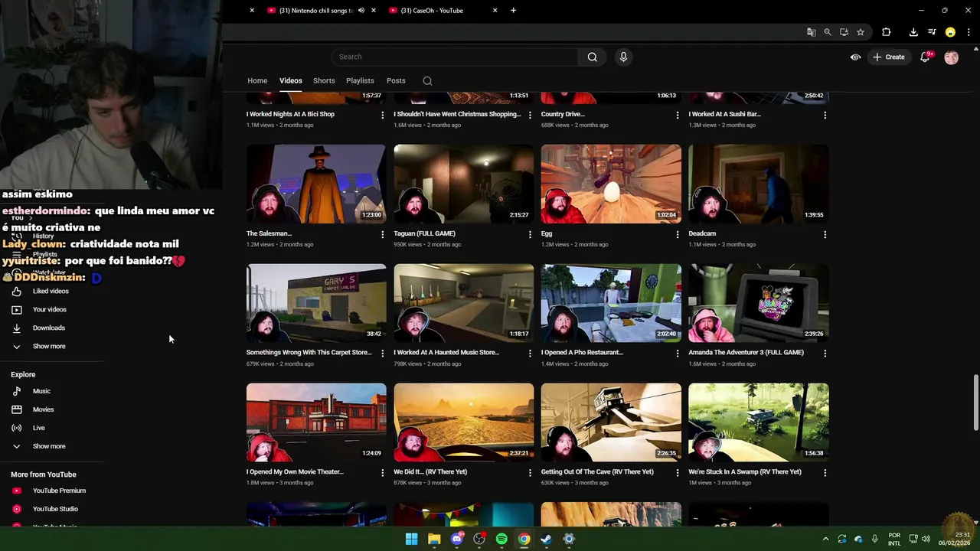Open options for I Opened A Pho Restaurant

677,354
